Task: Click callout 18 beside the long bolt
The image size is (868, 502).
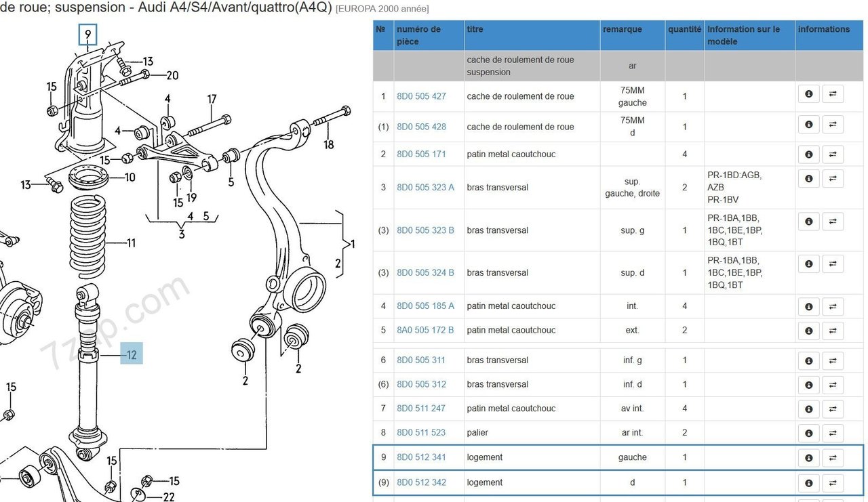Action: pyautogui.click(x=328, y=144)
